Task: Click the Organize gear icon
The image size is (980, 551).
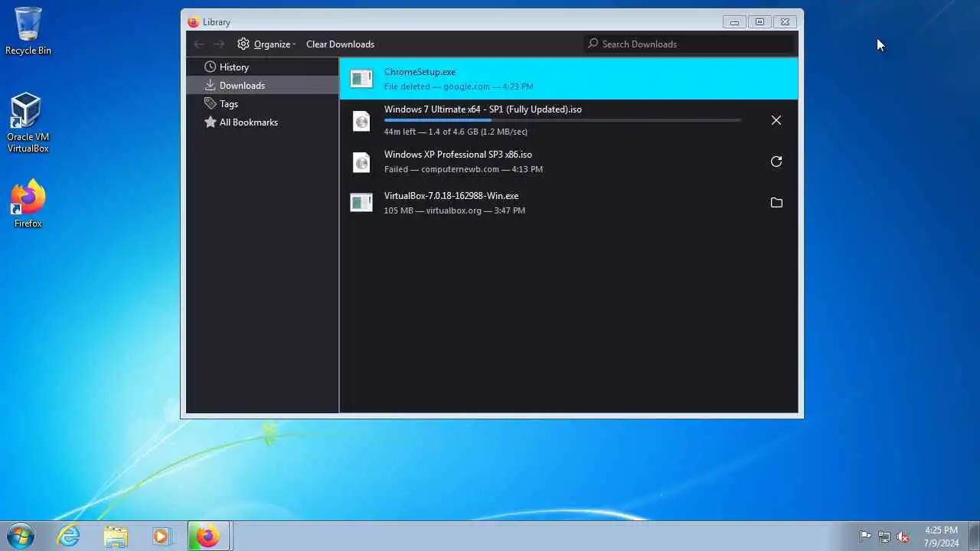Action: click(243, 44)
